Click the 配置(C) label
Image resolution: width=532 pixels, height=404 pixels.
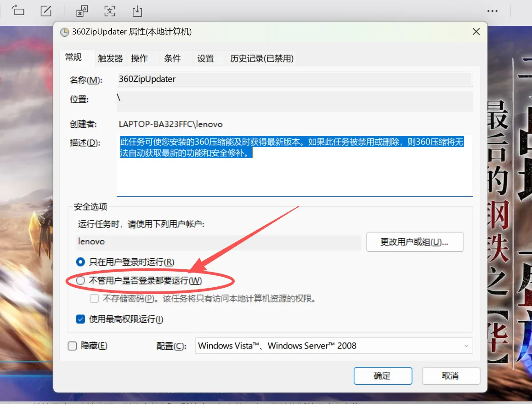(171, 346)
